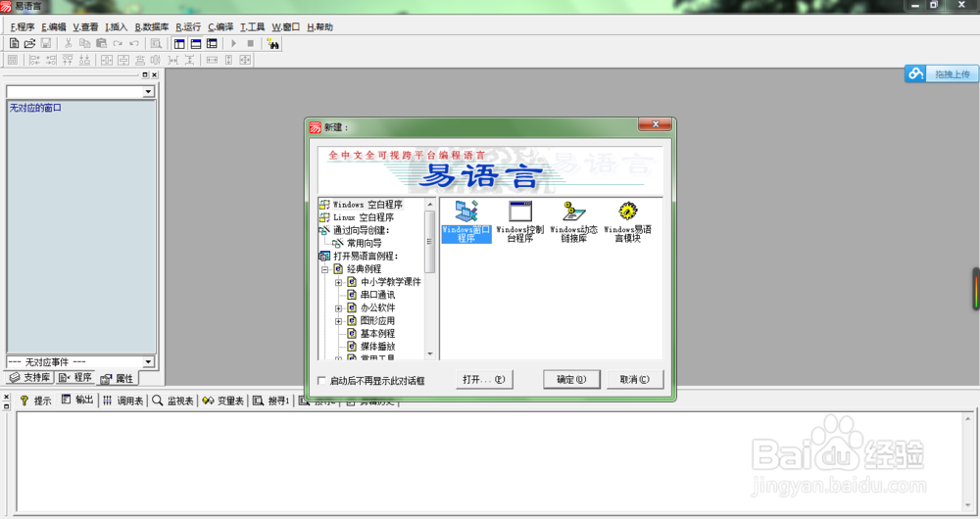This screenshot has height=519, width=980.
Task: Expand the 中小学教学课件 tree node
Action: (339, 282)
